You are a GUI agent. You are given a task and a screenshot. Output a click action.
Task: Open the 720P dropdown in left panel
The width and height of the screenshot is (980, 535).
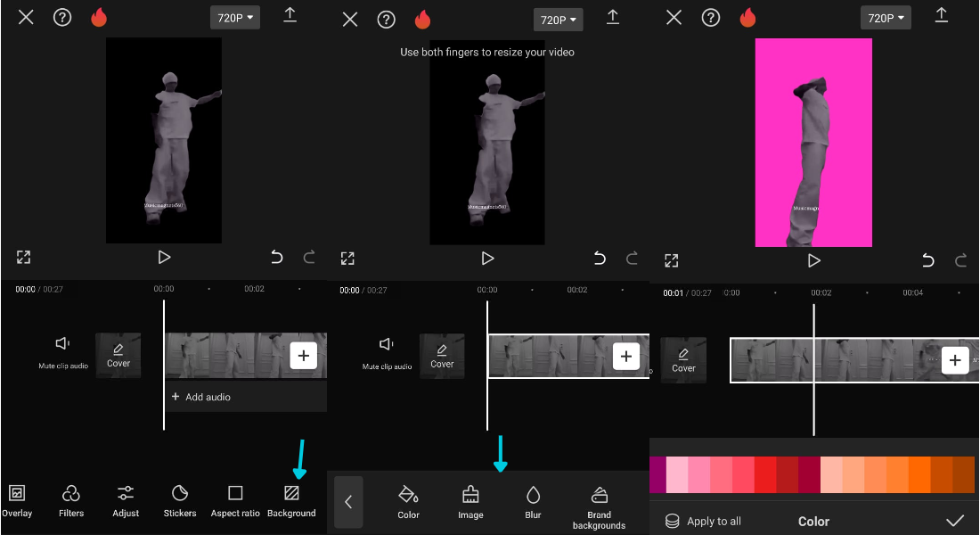[x=235, y=18]
